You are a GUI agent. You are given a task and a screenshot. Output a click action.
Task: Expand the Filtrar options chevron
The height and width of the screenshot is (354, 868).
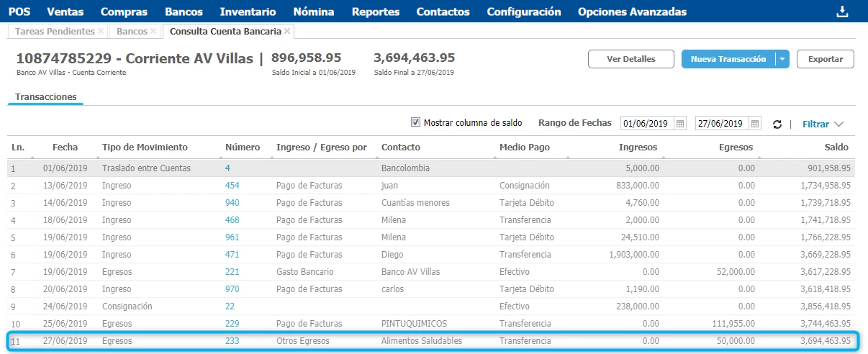click(839, 124)
